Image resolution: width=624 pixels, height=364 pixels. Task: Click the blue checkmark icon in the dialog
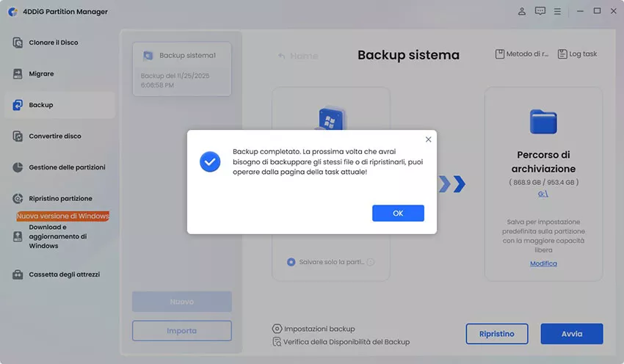point(210,161)
